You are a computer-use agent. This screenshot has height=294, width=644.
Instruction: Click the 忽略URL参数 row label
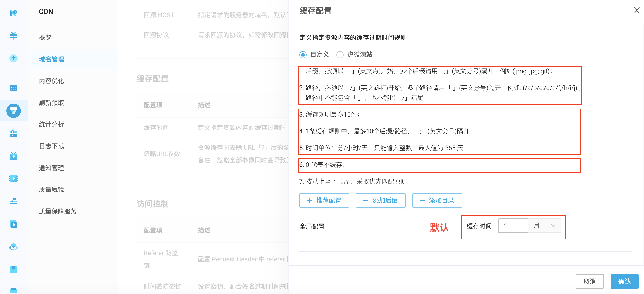pyautogui.click(x=162, y=154)
